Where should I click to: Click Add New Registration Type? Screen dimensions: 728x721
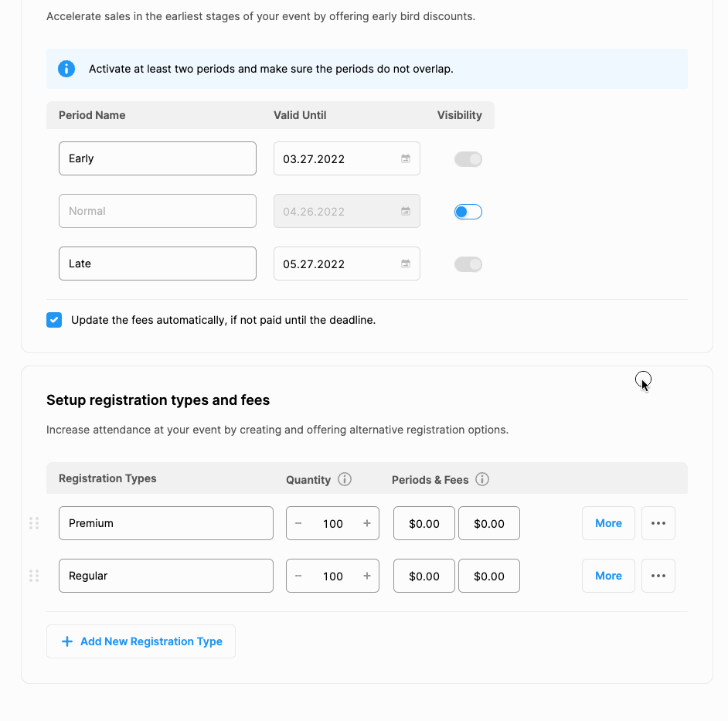click(x=141, y=641)
